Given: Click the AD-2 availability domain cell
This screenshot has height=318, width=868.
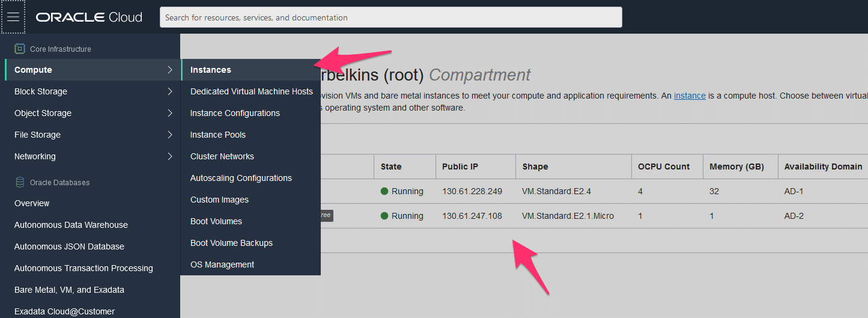Looking at the screenshot, I should click(794, 216).
